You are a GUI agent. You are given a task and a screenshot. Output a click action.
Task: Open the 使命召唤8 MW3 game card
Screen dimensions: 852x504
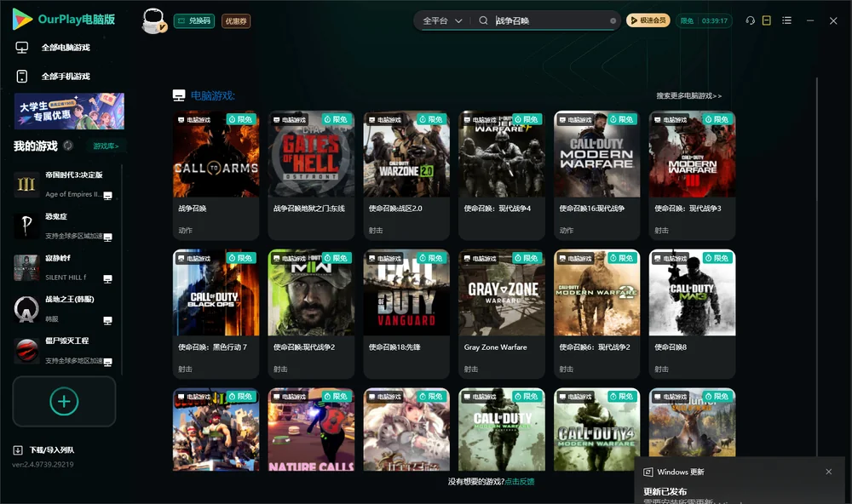692,314
